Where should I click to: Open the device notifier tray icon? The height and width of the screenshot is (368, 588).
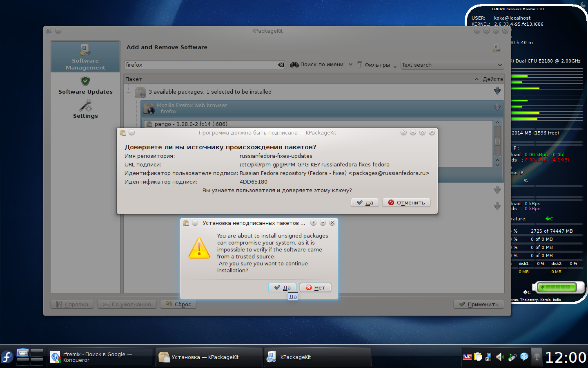(x=488, y=357)
